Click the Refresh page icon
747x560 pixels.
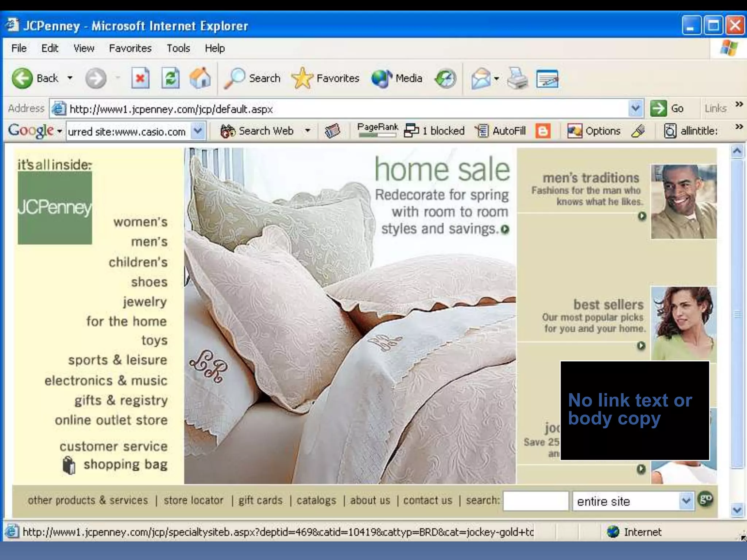(170, 78)
